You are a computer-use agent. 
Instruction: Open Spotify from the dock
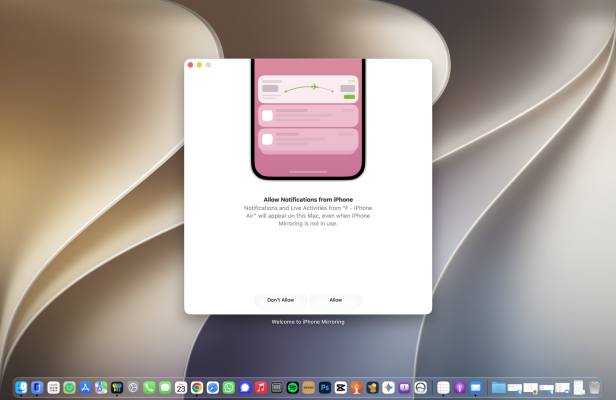(x=293, y=388)
